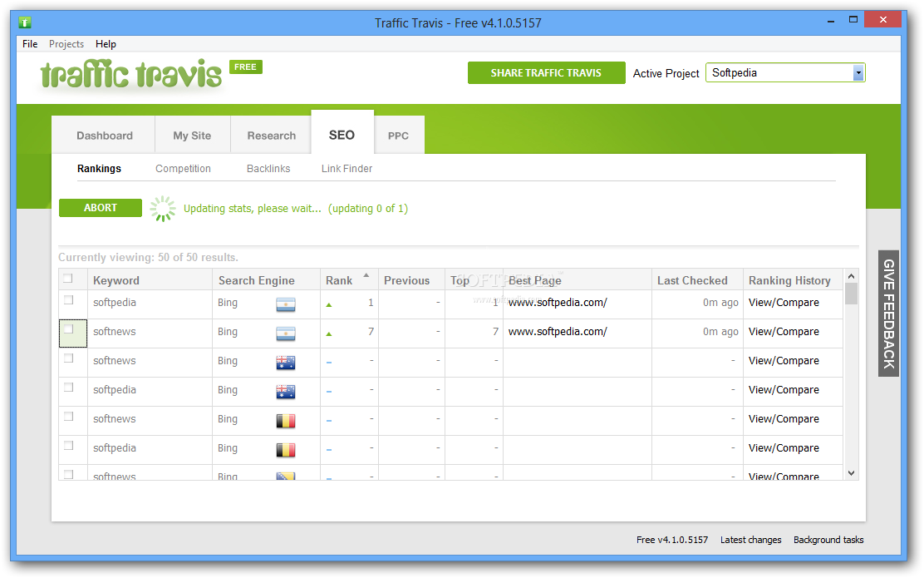Click the table scrollbar up arrow
Screen dimensions: 924x578
(x=851, y=276)
